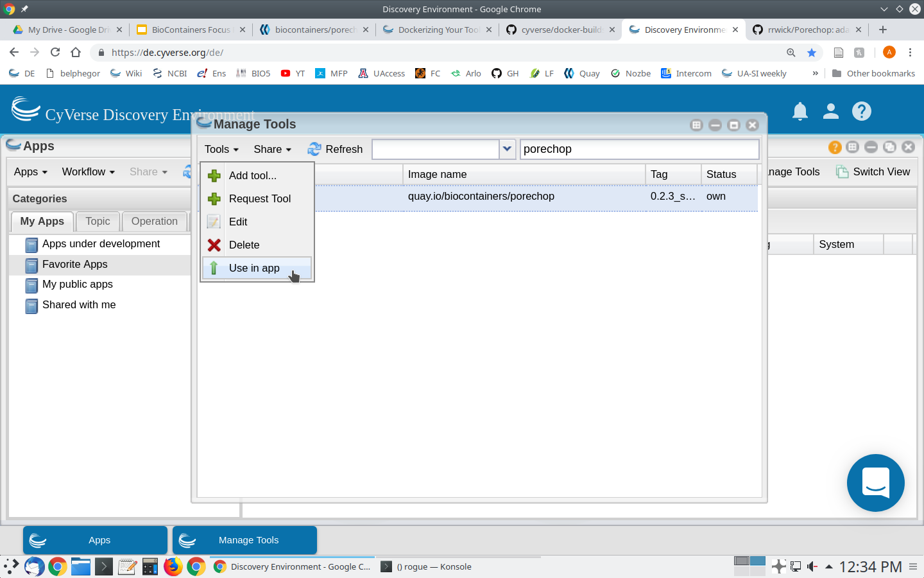
Task: Open the Quay bookmark
Action: click(581, 73)
